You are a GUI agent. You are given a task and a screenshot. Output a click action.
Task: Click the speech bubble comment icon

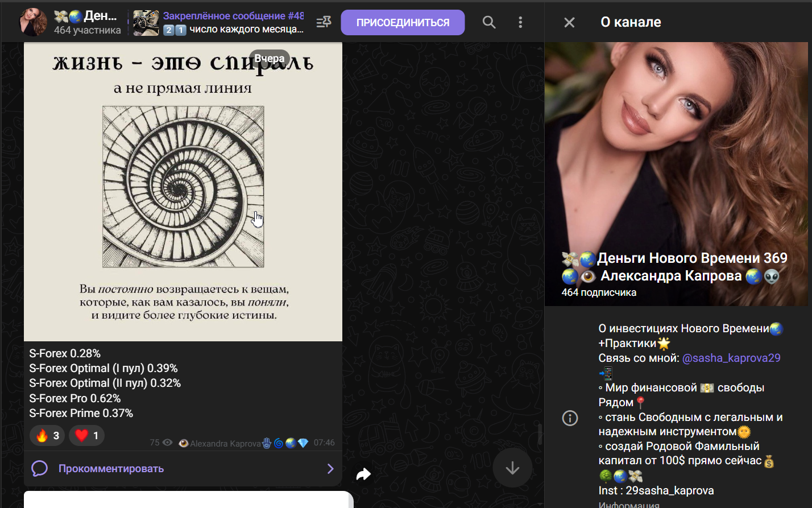pyautogui.click(x=39, y=469)
